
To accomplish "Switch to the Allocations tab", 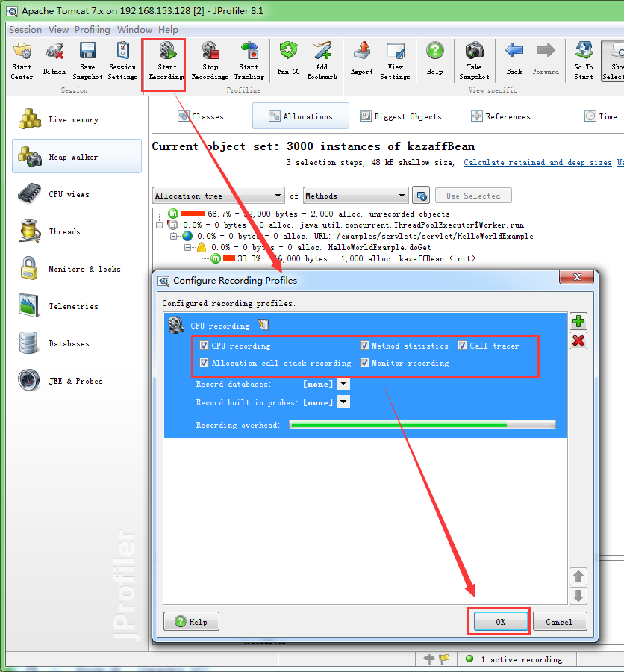I will click(300, 116).
